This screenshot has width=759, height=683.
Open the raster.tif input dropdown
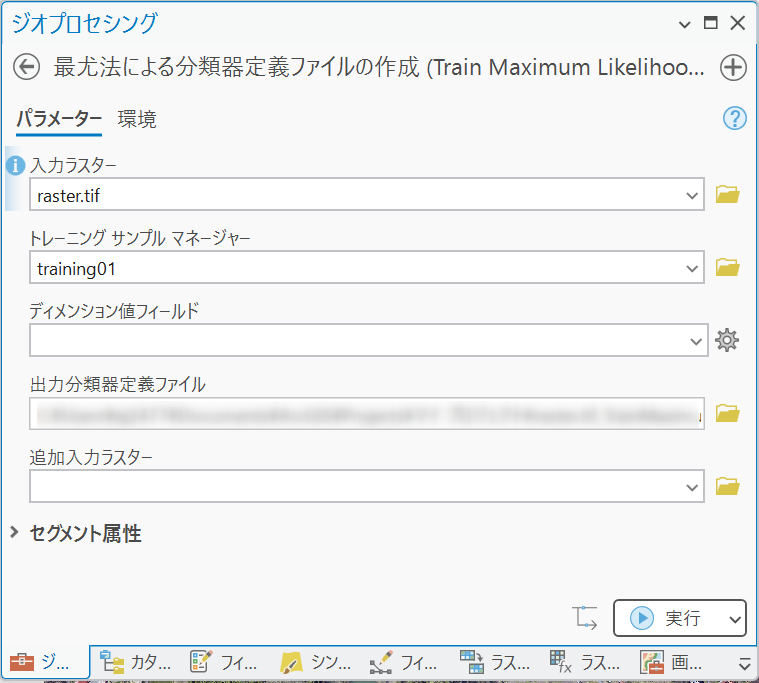click(694, 196)
